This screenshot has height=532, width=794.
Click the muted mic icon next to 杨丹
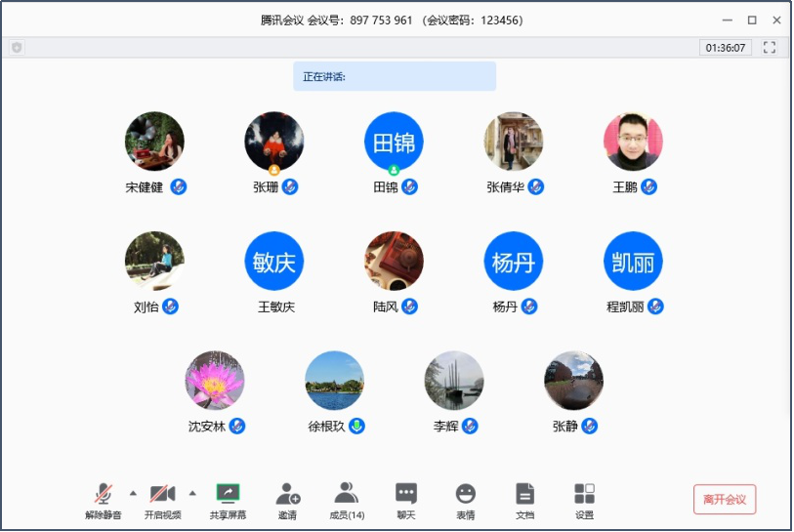[x=529, y=307]
